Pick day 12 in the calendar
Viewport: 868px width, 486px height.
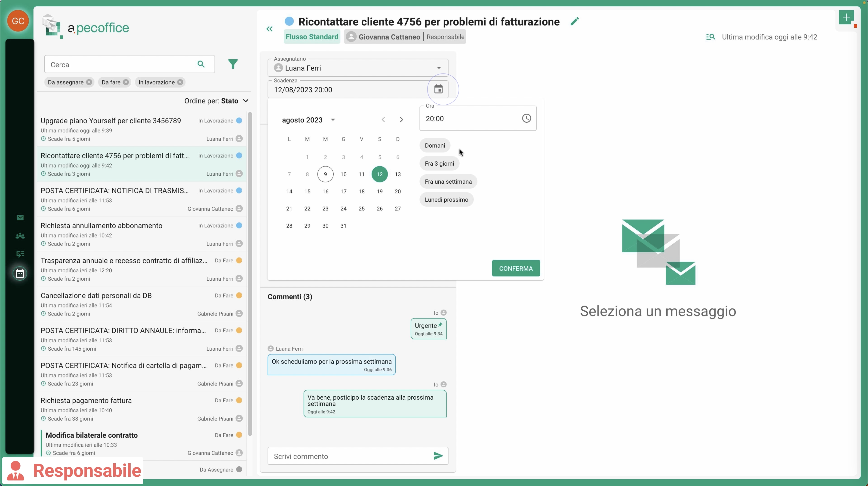(379, 174)
